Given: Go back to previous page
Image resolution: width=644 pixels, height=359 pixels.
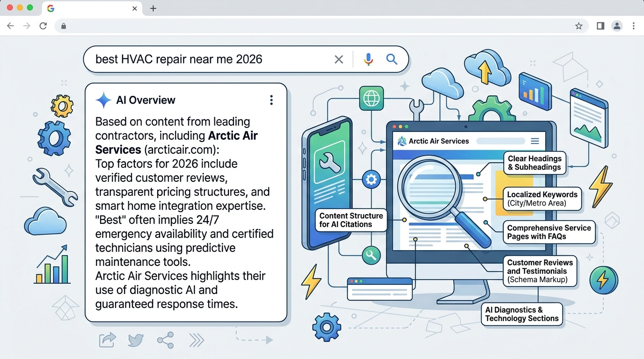Looking at the screenshot, I should [x=10, y=26].
